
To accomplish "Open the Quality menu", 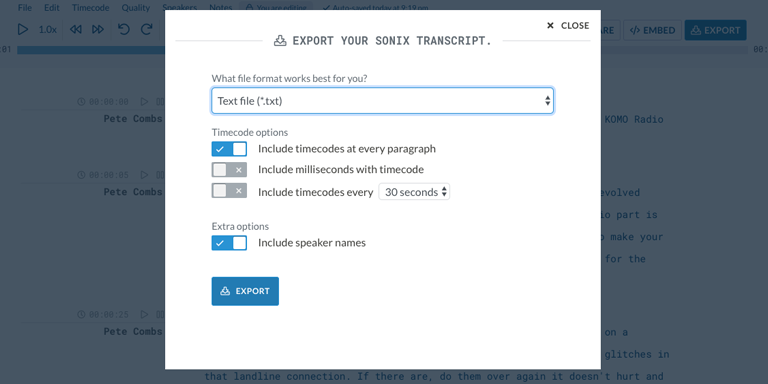I will [x=136, y=8].
